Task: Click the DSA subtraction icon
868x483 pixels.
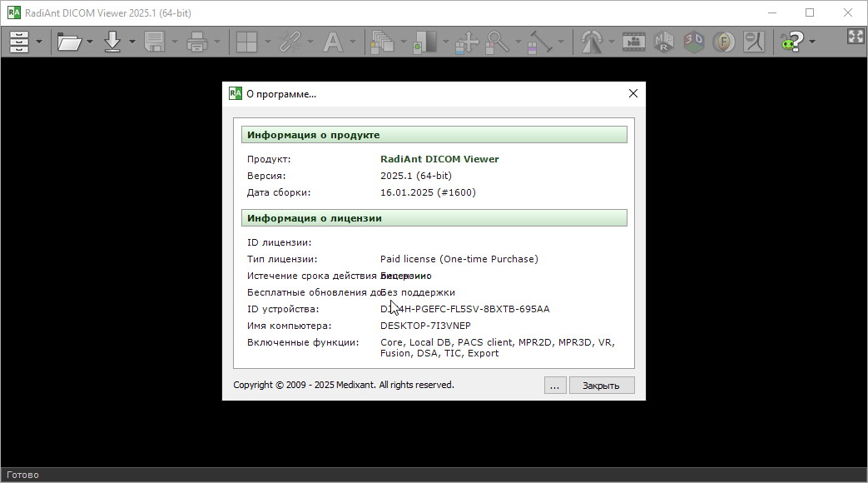Action: point(753,42)
